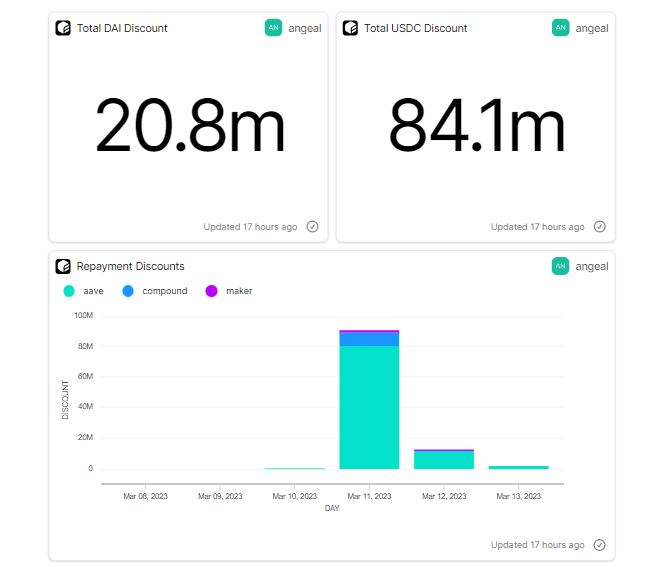Open angeal profile from Total USDC Discount card

(x=592, y=28)
